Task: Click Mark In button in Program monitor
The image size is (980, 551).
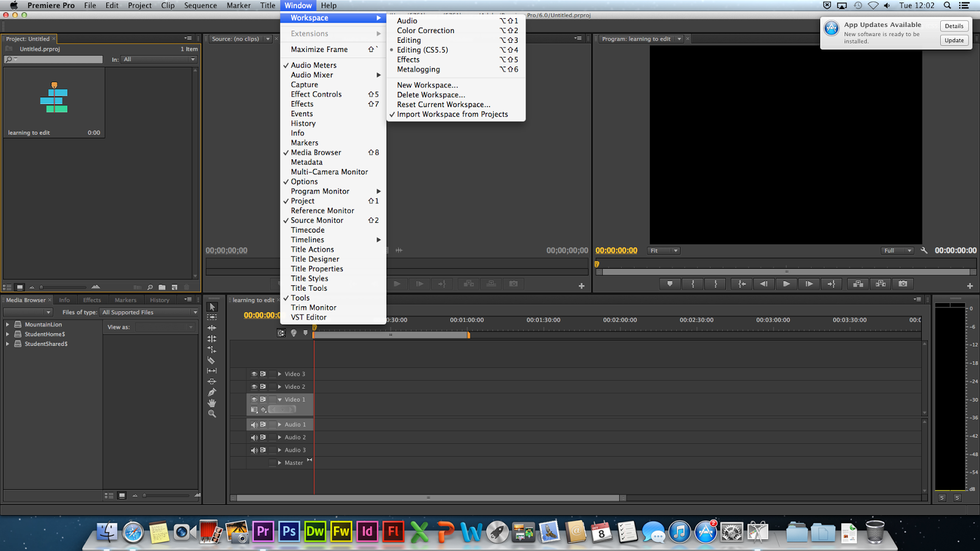Action: click(x=693, y=284)
